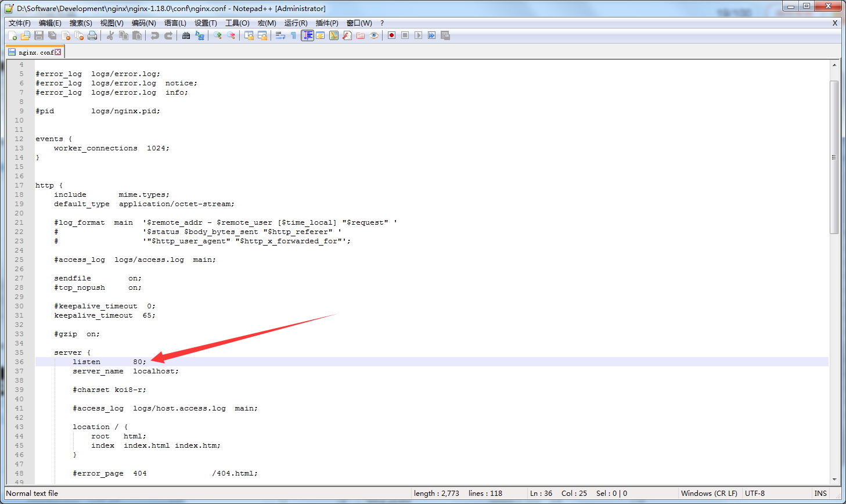Screen dimensions: 846x504
Task: Toggle Show All Characters pilcrow icon
Action: 293,35
